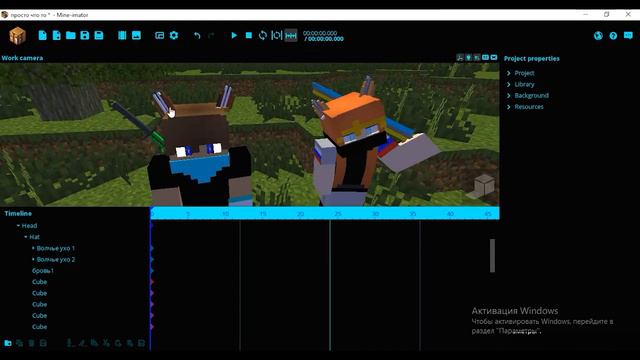Screen dimensions: 640x360
Task: Collapse the Head tree item arrow
Action: pyautogui.click(x=18, y=226)
